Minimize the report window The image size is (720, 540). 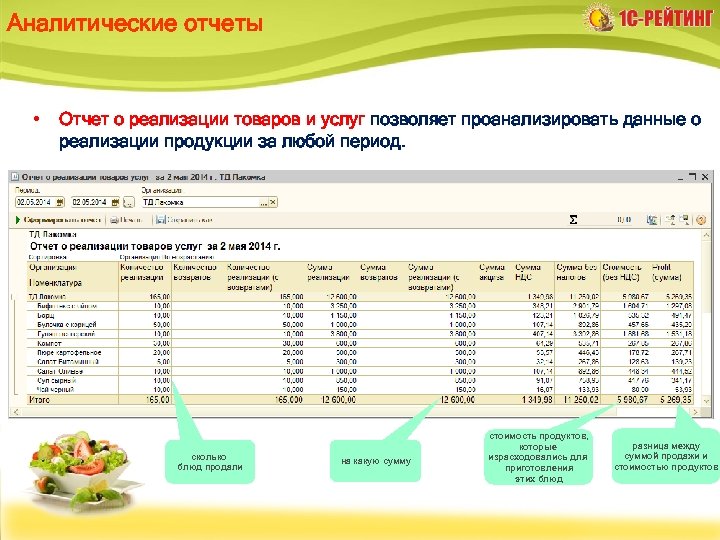click(x=681, y=177)
